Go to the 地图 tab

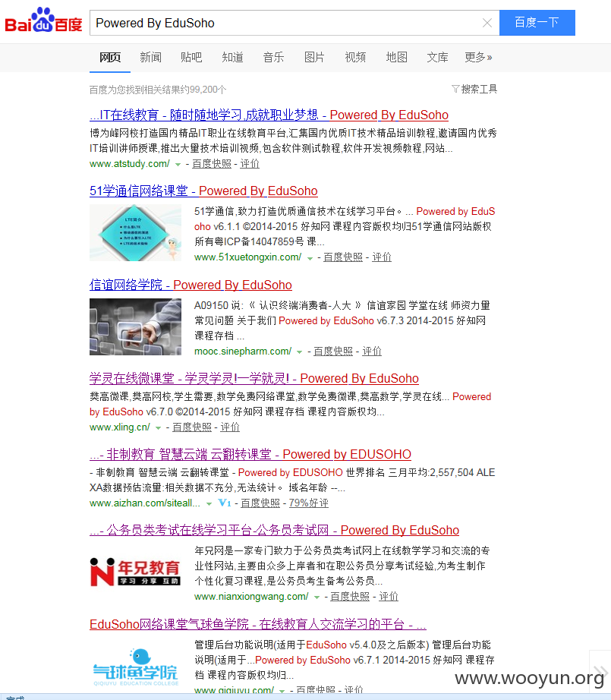click(x=396, y=57)
